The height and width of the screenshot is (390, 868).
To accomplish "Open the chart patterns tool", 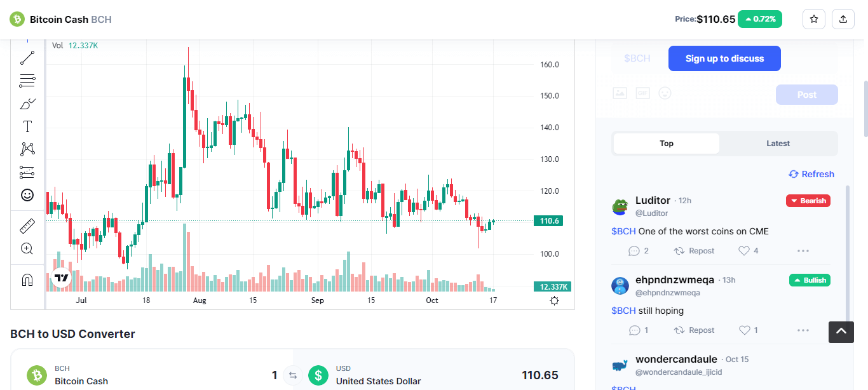I will click(x=27, y=149).
